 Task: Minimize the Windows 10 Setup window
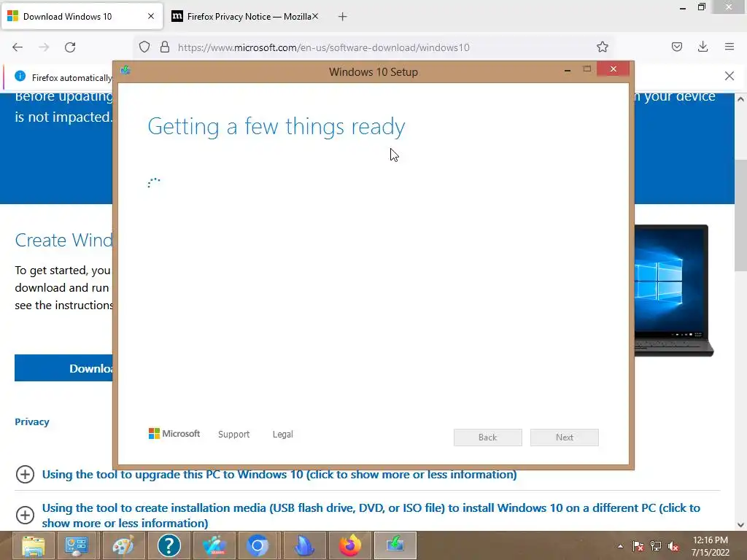568,70
